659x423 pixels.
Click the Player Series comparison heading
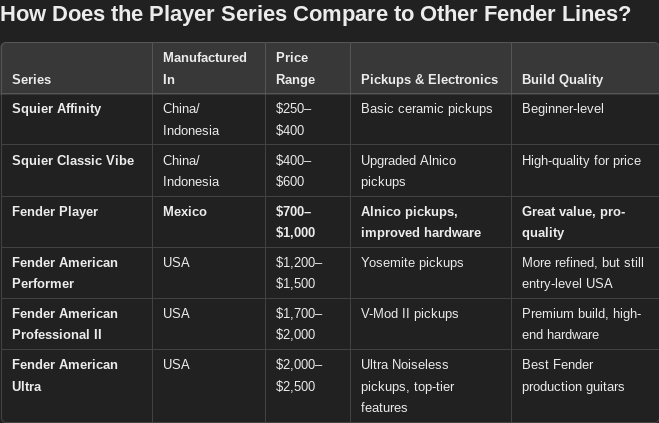[x=315, y=16]
